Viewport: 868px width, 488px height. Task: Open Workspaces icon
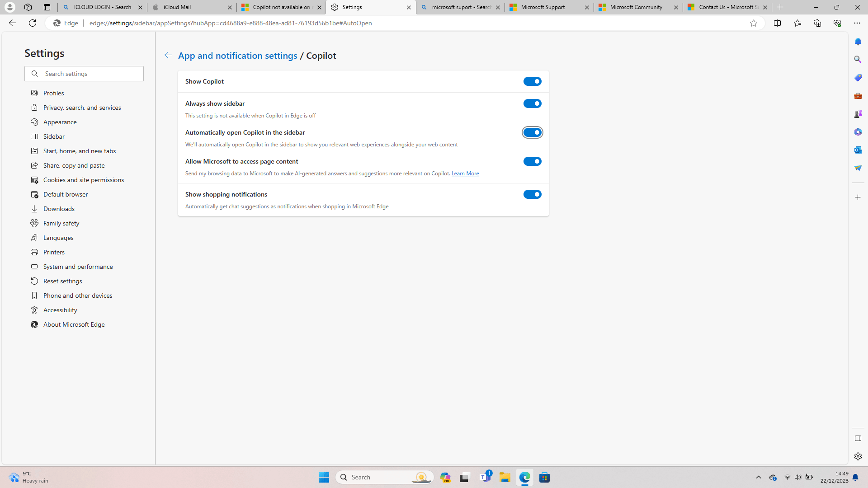pyautogui.click(x=28, y=7)
